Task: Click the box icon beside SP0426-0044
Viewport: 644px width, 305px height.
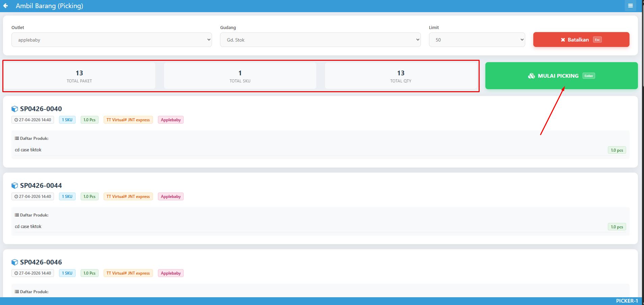Action: point(15,185)
